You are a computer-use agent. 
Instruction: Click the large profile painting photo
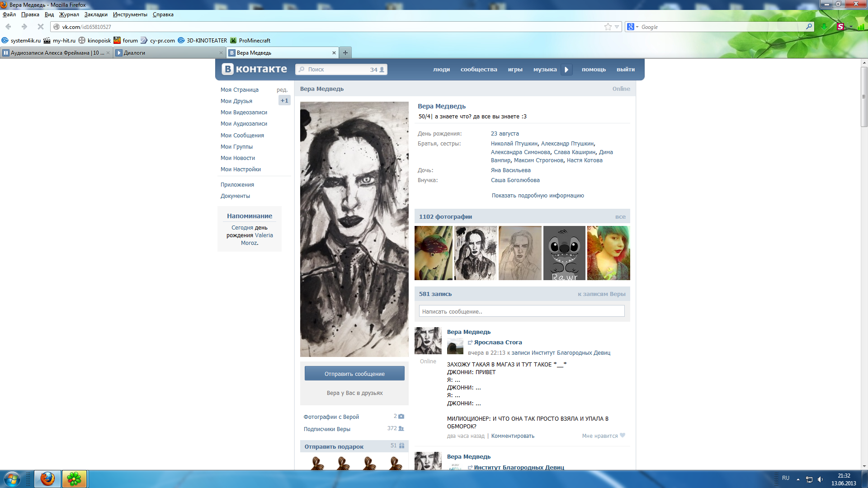[x=354, y=229]
